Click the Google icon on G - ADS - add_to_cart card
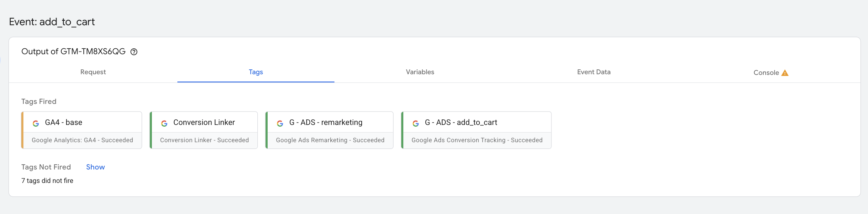868x214 pixels. tap(416, 123)
